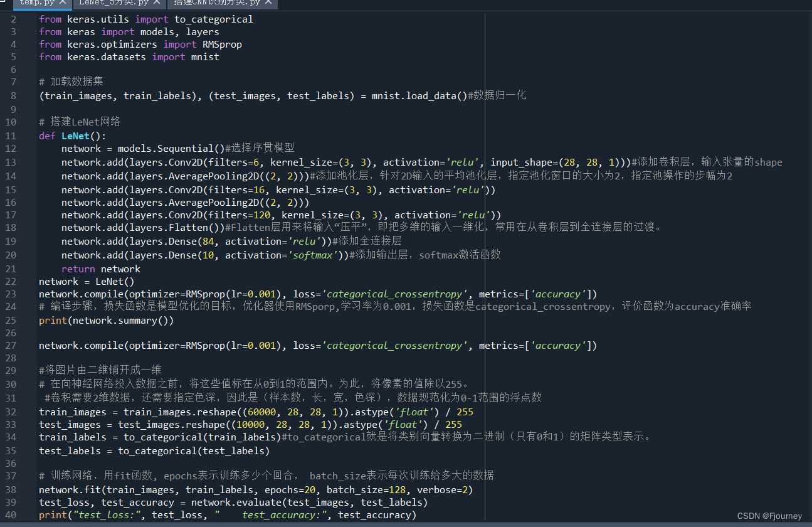This screenshot has height=527, width=812.
Task: Click 'Dense(84' in the fully connected layer line
Action: pyautogui.click(x=191, y=242)
